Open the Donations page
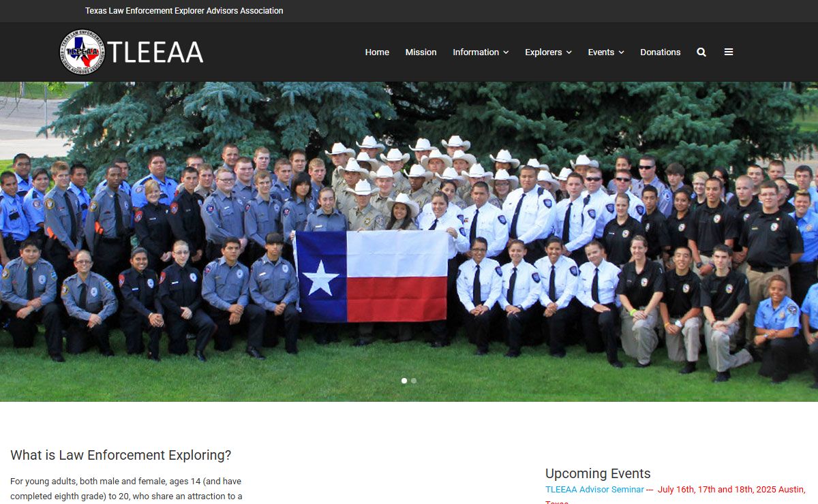The height and width of the screenshot is (504, 818). pyautogui.click(x=661, y=52)
